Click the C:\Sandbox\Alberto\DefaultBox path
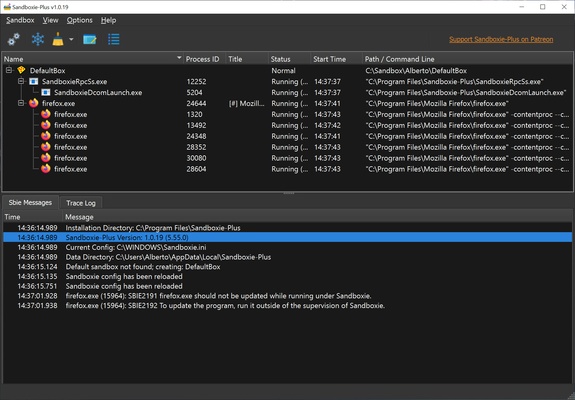 point(416,70)
